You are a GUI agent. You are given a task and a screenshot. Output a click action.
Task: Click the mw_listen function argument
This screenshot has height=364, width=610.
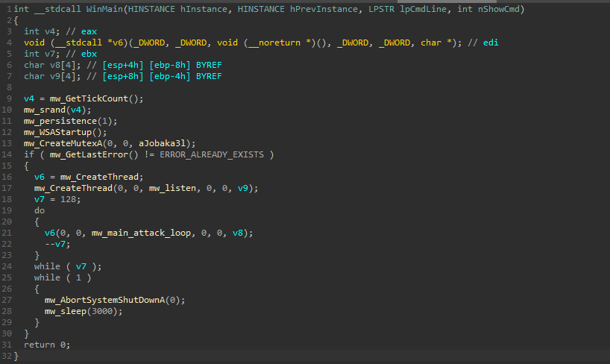click(x=172, y=188)
